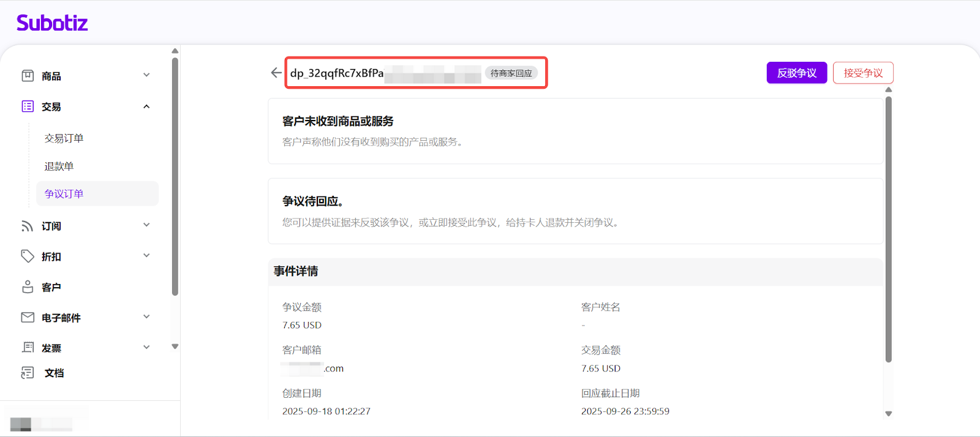
Task: Click the 订阅 feed icon
Action: click(x=28, y=226)
